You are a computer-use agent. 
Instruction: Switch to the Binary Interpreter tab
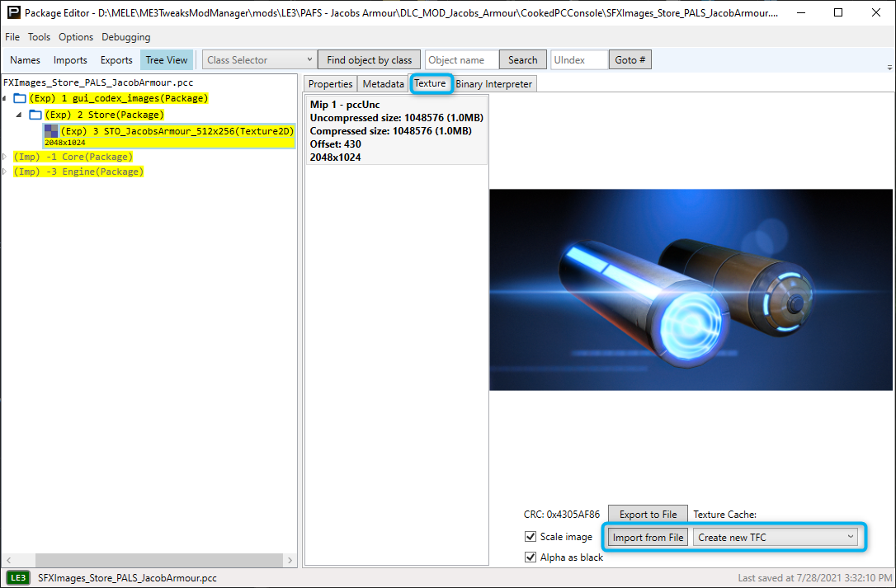494,84
